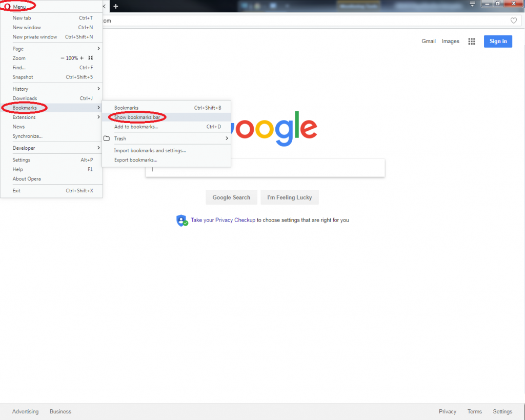Open the Google apps grid

(472, 41)
